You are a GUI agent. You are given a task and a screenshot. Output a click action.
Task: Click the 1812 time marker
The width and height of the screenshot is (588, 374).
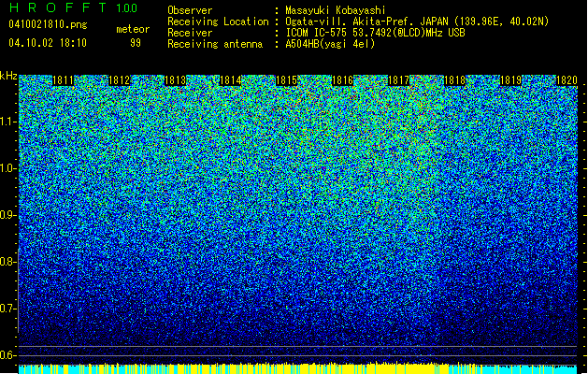coord(119,80)
